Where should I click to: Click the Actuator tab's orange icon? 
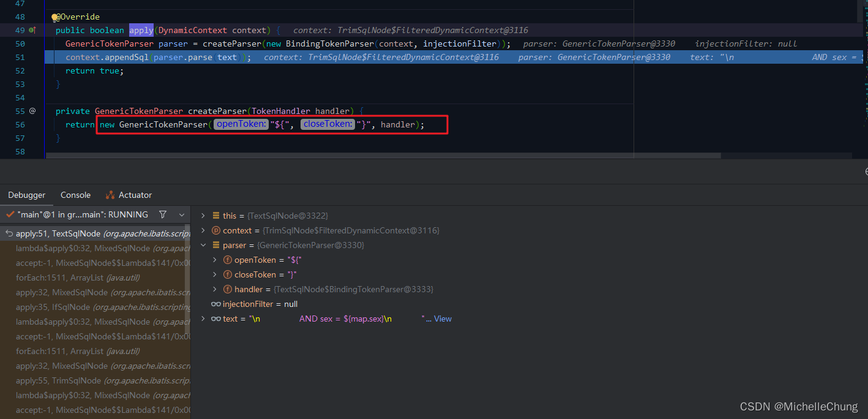point(110,195)
